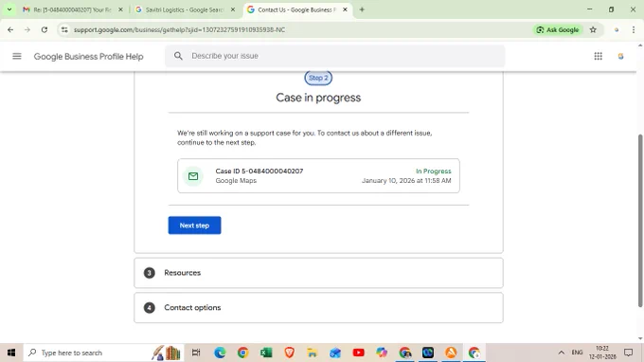Select the Contact Us Google Business tab
This screenshot has height=362, width=644.
tap(297, 9)
